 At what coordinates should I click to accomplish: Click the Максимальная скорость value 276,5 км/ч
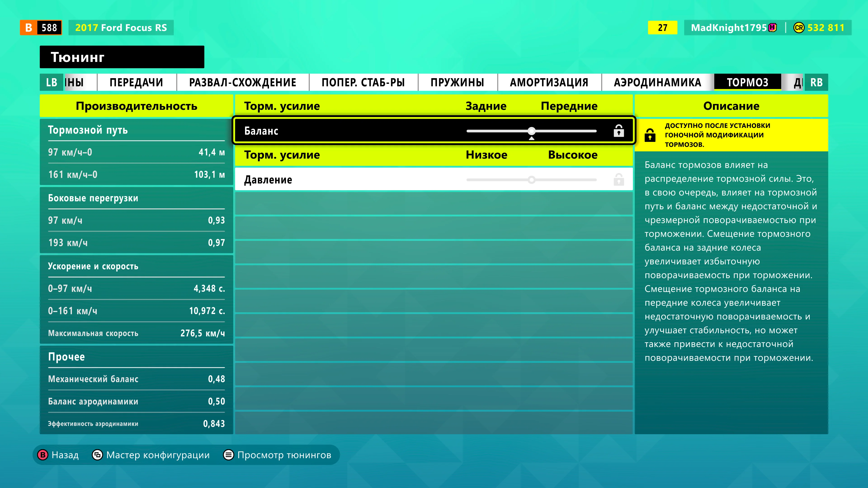pos(203,333)
